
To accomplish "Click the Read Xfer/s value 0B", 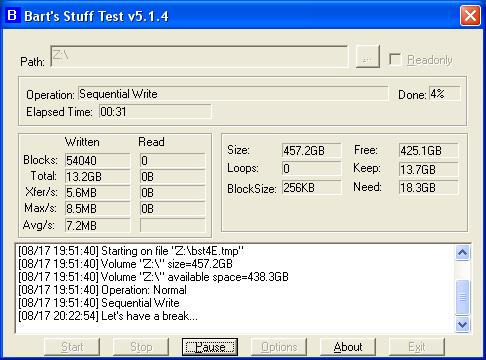I will coord(172,192).
